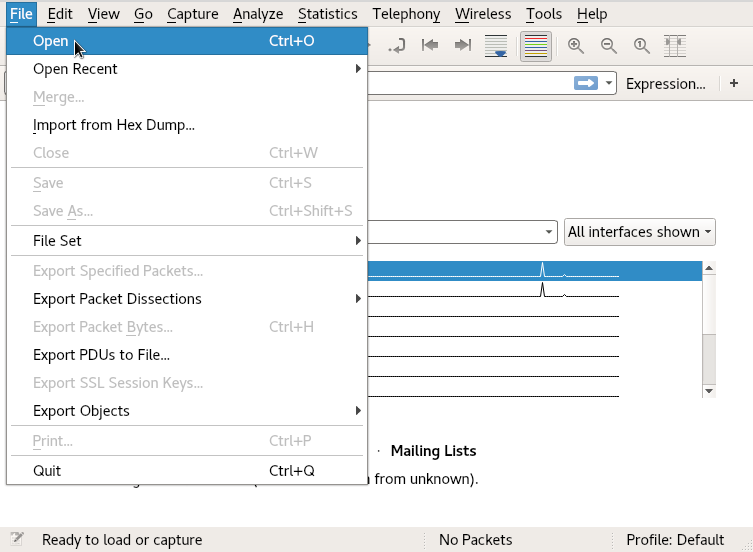
Task: Open the Go menu
Action: (143, 14)
